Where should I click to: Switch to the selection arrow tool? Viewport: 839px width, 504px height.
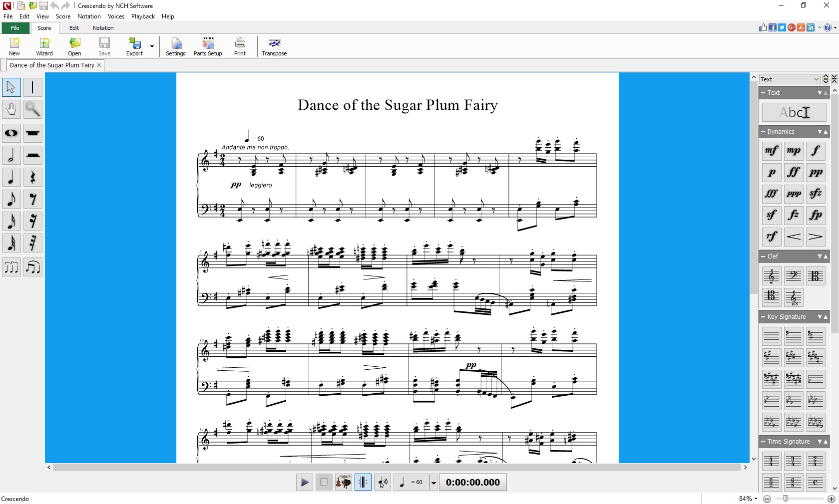(11, 87)
